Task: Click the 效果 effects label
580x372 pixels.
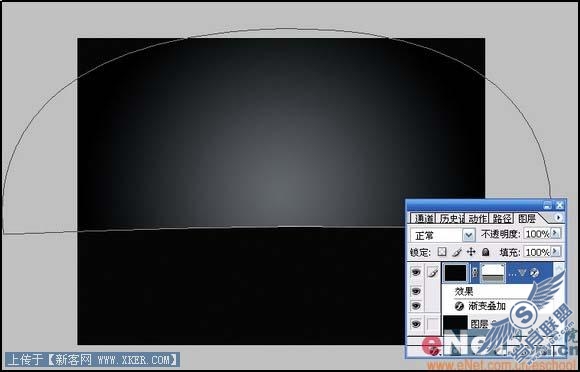Action: [463, 291]
